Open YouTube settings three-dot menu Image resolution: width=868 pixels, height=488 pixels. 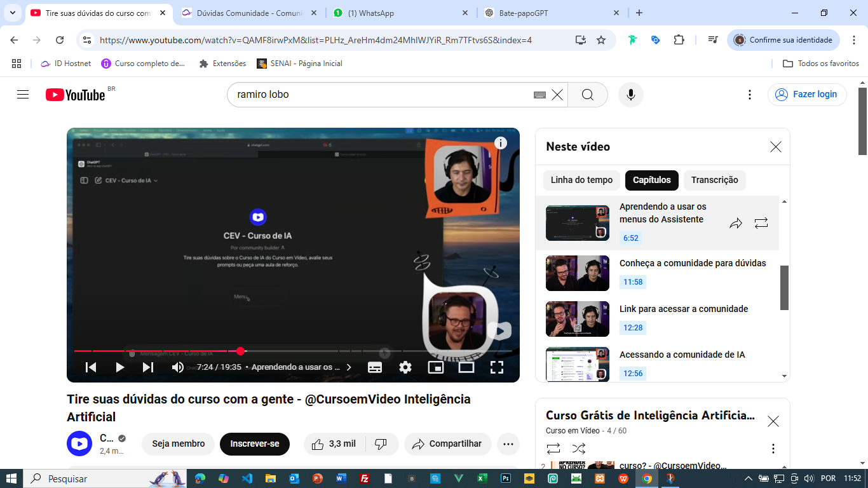coord(750,95)
